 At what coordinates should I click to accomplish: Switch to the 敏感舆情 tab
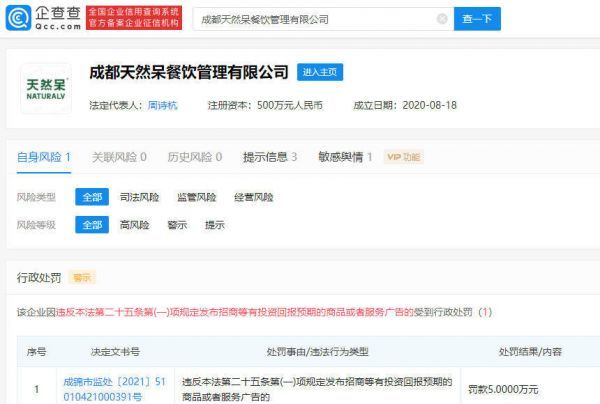[345, 157]
